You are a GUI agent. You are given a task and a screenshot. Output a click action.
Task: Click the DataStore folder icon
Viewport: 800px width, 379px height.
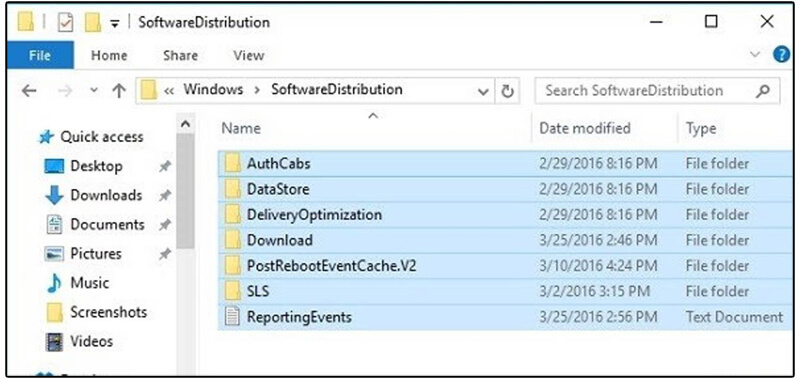(x=233, y=189)
